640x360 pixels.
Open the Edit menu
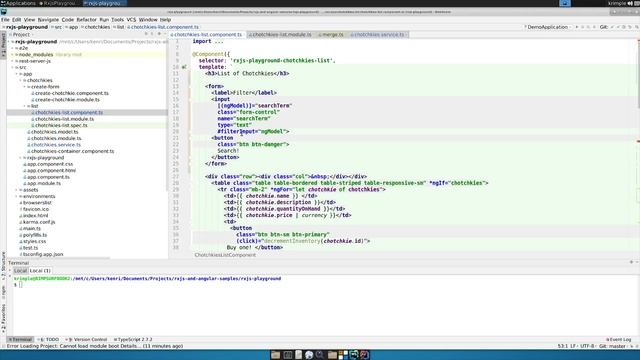[16, 20]
